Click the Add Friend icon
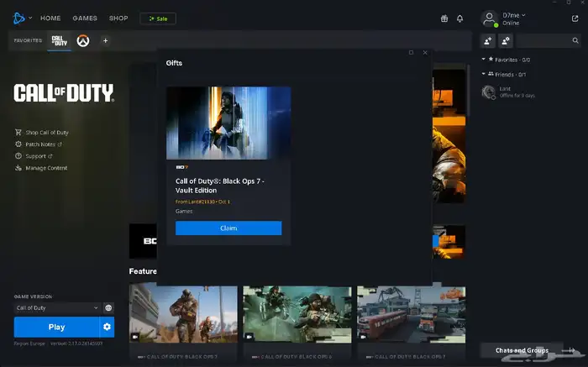Viewport: 588px width, 367px height. click(x=488, y=40)
